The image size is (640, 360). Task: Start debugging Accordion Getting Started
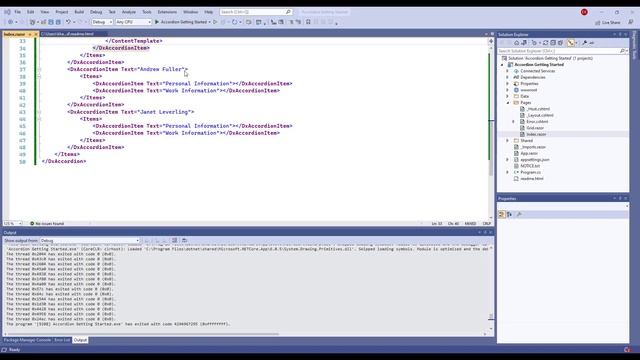tap(182, 22)
